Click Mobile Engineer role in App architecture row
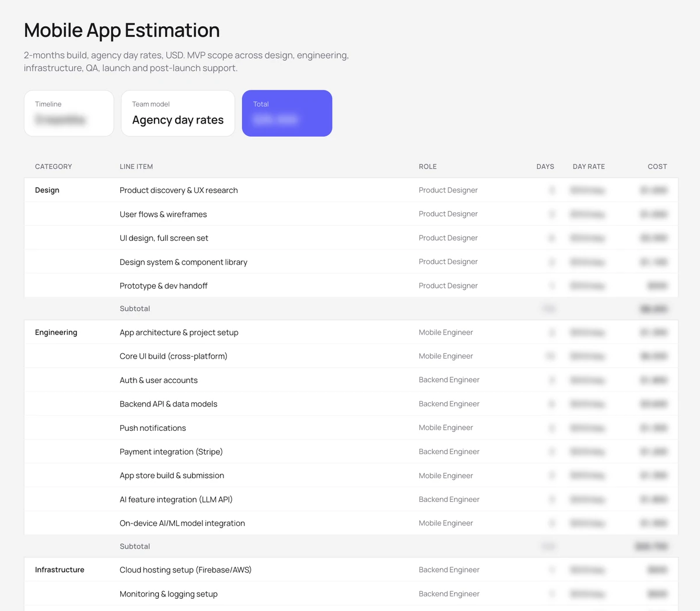This screenshot has height=611, width=700. tap(446, 332)
